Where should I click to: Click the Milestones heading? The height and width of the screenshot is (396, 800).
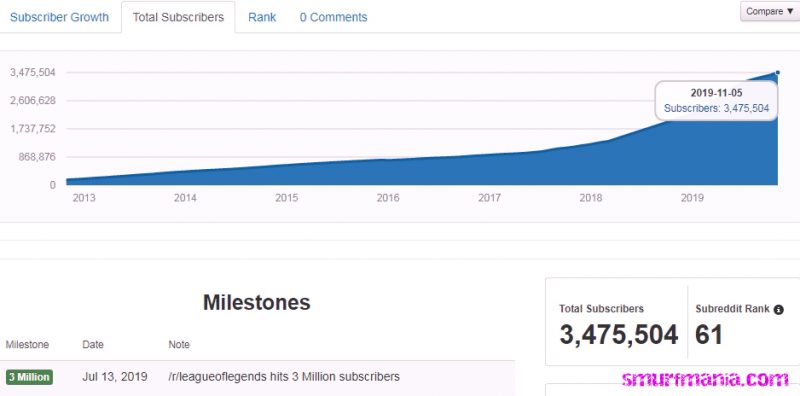257,302
